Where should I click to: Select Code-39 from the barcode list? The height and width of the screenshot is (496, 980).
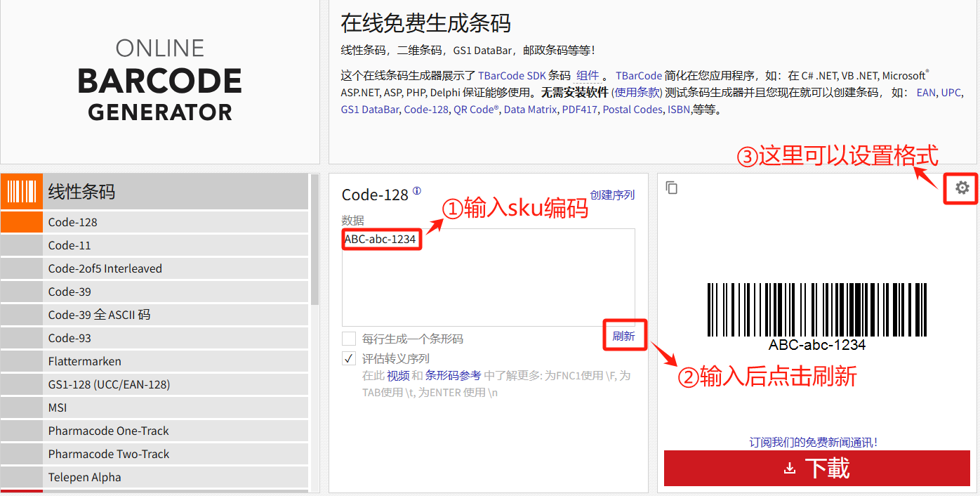69,292
